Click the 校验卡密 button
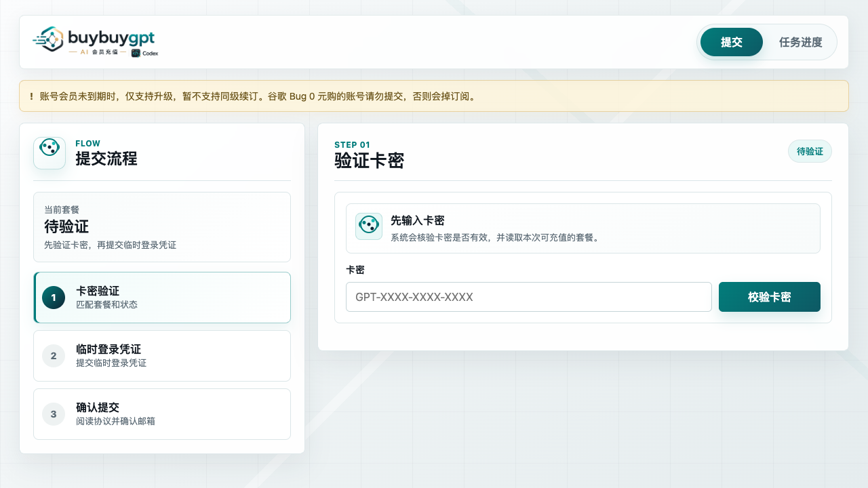This screenshot has width=868, height=488. pyautogui.click(x=770, y=297)
